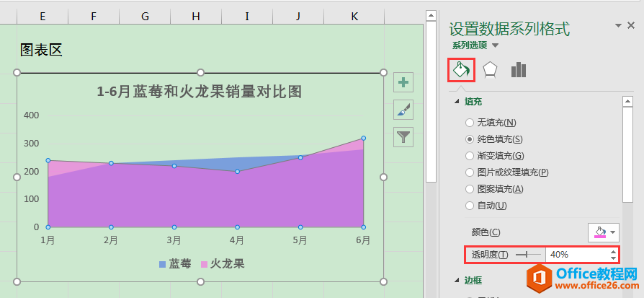Click the Chart Filters funnel button

403,137
